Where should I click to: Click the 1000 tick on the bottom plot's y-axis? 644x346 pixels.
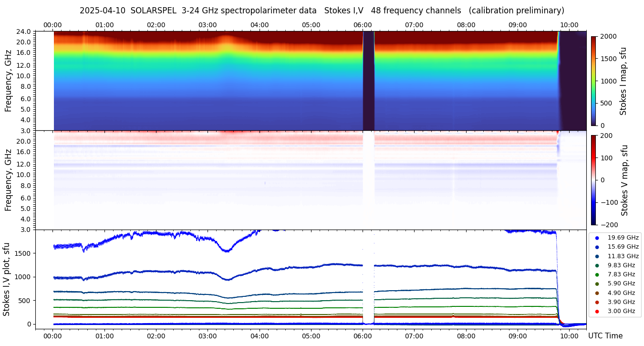(24, 277)
